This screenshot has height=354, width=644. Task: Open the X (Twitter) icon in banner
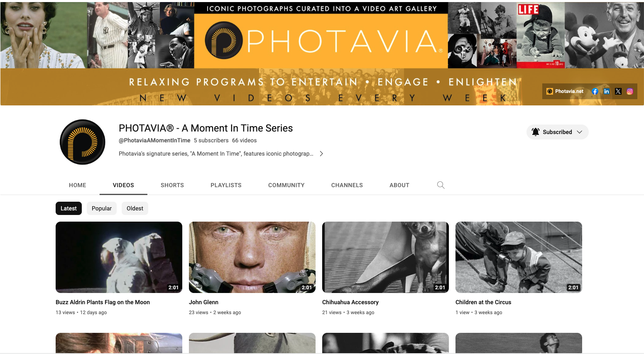pos(618,91)
